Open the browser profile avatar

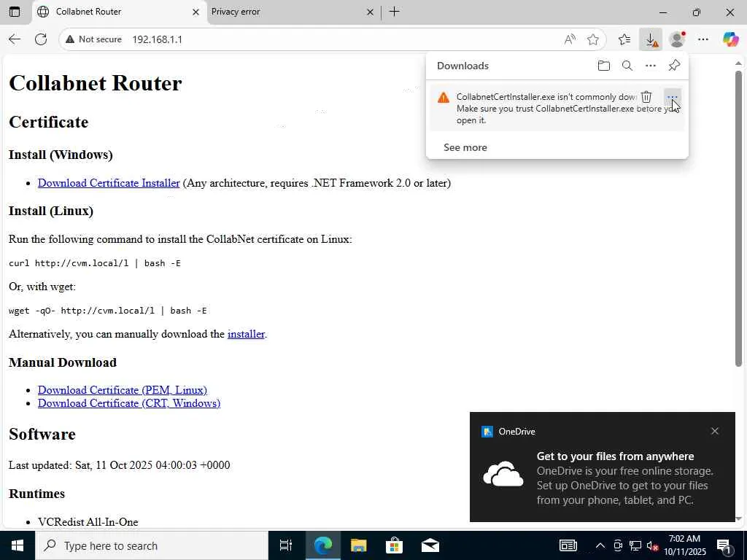(x=677, y=39)
